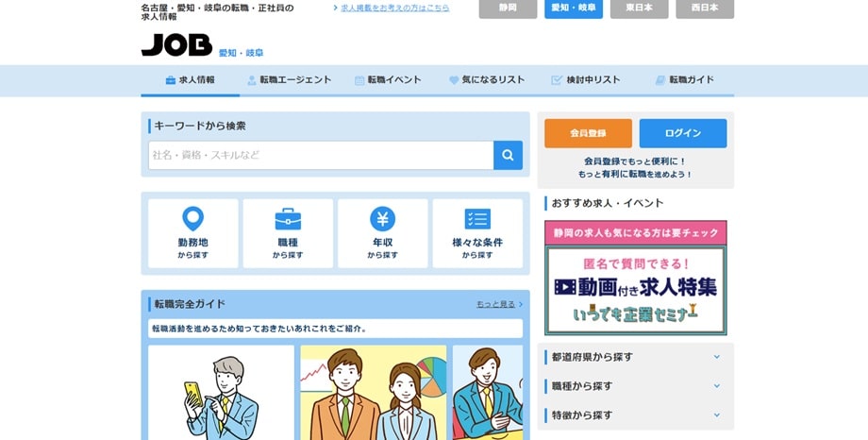Open the guide card with man and woman

373,393
